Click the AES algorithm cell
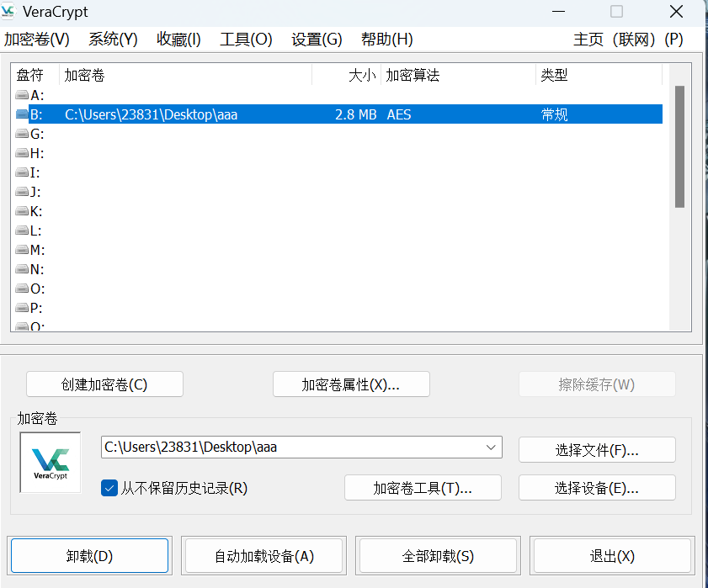 point(399,114)
